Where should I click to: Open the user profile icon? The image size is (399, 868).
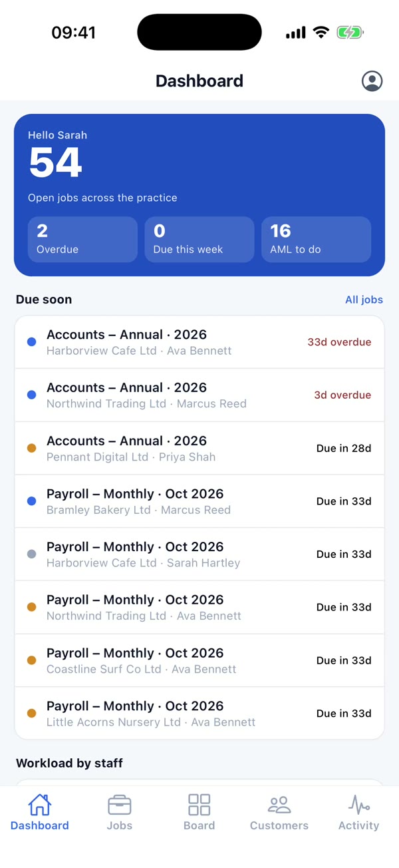[x=372, y=81]
